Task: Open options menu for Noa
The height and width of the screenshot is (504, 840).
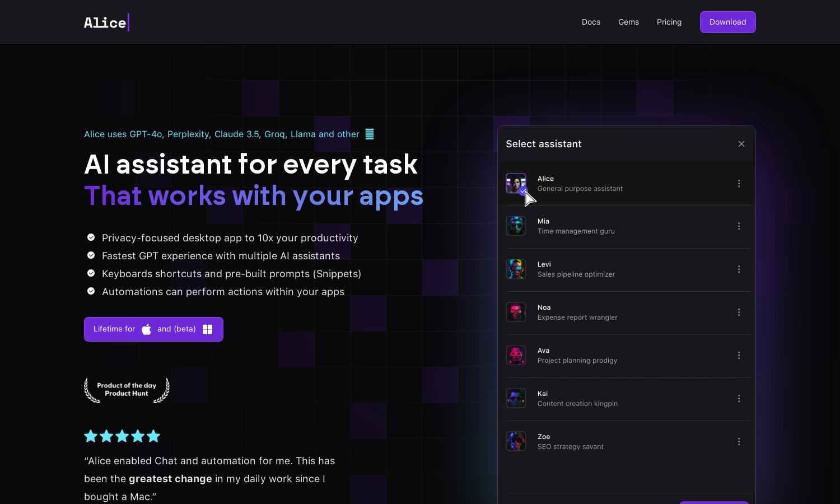Action: pyautogui.click(x=739, y=312)
